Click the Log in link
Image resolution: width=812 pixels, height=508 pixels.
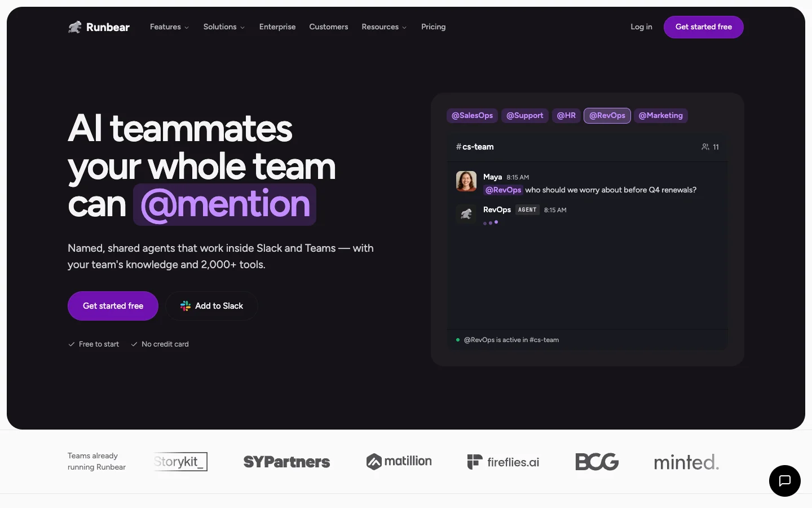(641, 27)
